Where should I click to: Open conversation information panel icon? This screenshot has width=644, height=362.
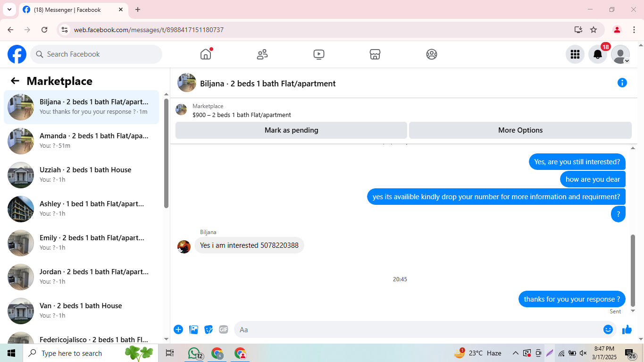(x=622, y=83)
